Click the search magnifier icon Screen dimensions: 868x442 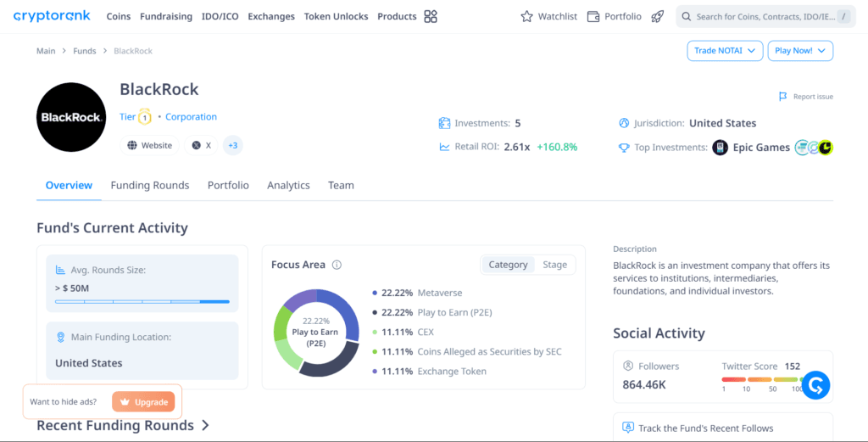click(x=687, y=17)
